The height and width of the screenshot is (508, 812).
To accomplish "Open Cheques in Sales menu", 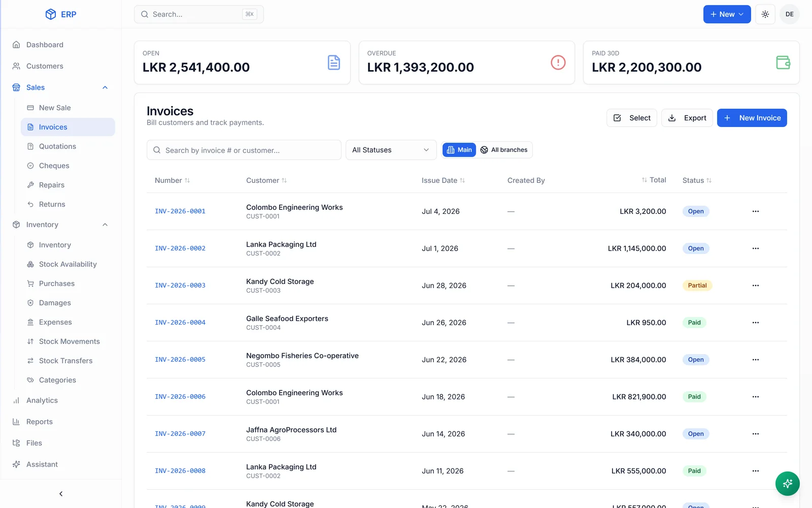I will click(x=68, y=166).
